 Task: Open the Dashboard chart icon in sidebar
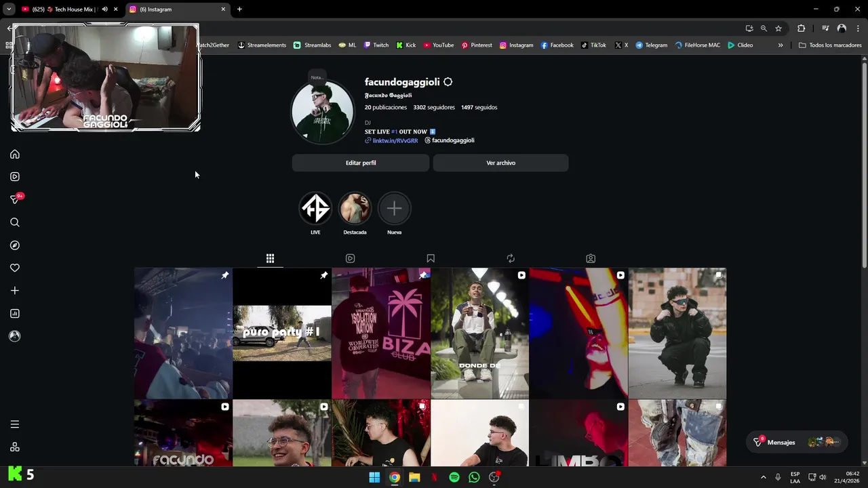click(15, 313)
